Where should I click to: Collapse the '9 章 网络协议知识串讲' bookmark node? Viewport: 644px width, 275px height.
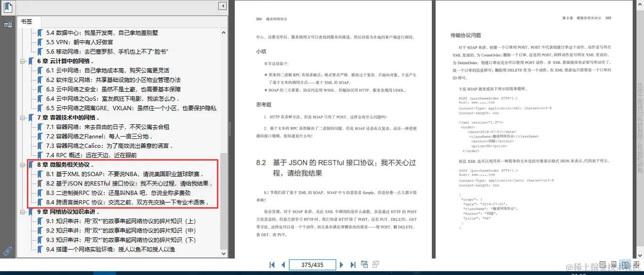point(23,211)
